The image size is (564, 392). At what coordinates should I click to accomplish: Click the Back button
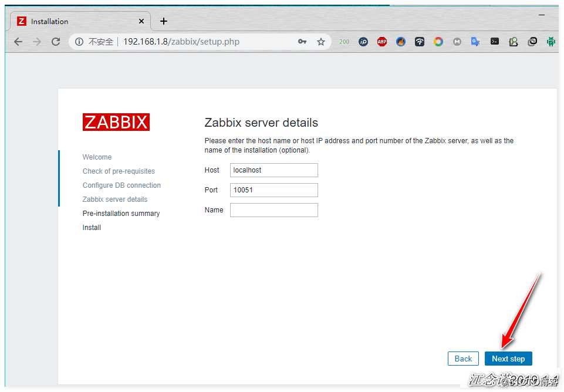tap(463, 359)
